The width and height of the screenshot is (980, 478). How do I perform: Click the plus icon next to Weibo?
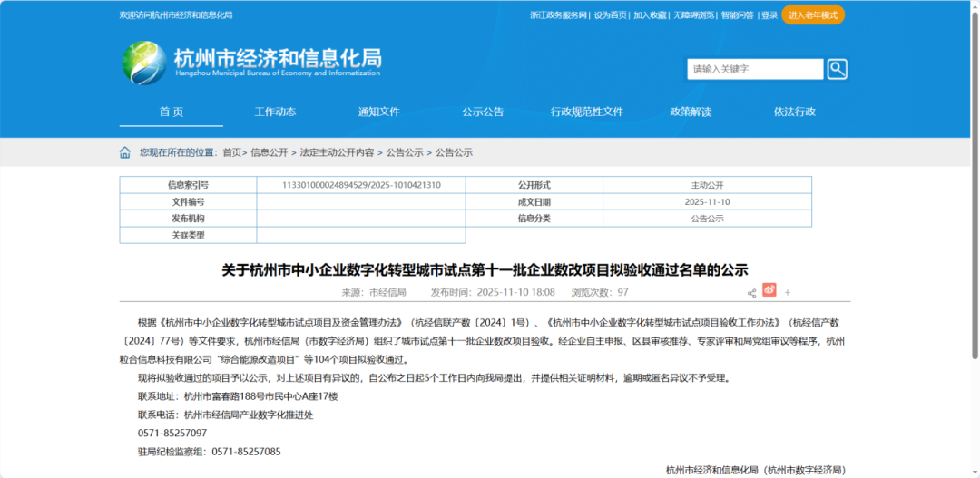pos(788,293)
